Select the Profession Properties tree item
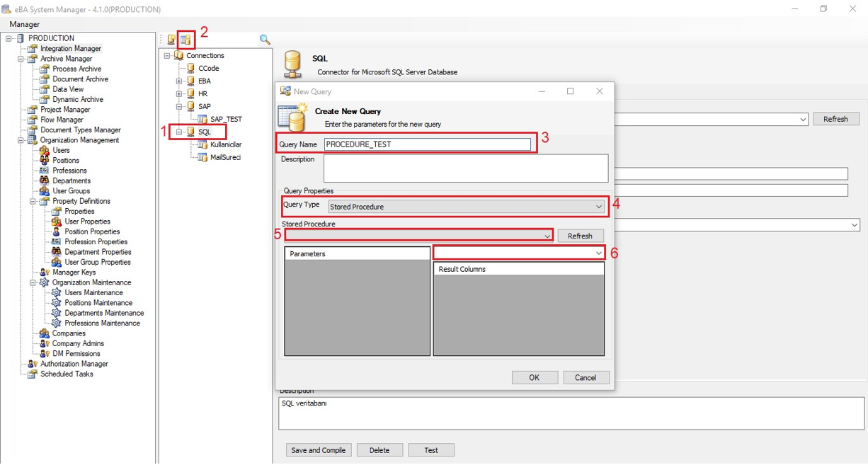 [x=95, y=242]
